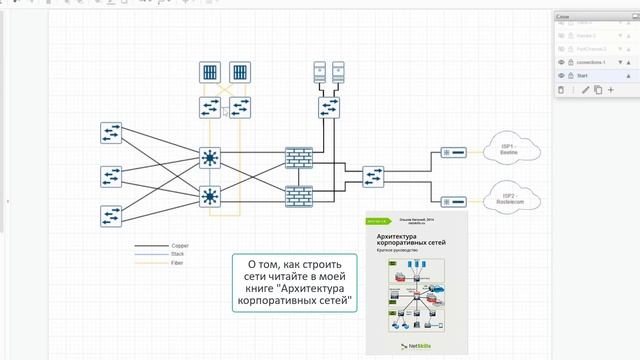Screen dimensions: 640x360
Task: Collapse the layers panel from its title button
Action: tap(636, 16)
